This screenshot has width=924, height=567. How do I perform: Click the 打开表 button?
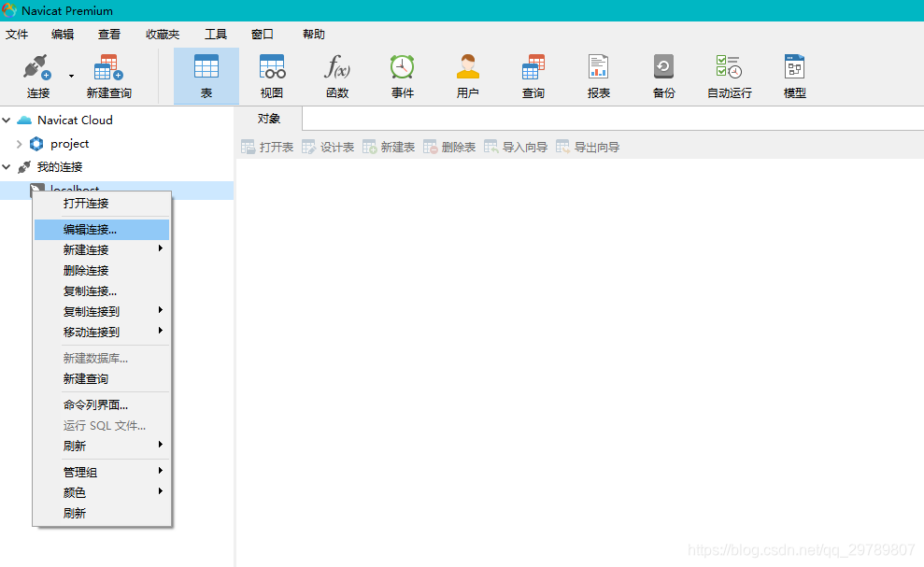click(267, 147)
